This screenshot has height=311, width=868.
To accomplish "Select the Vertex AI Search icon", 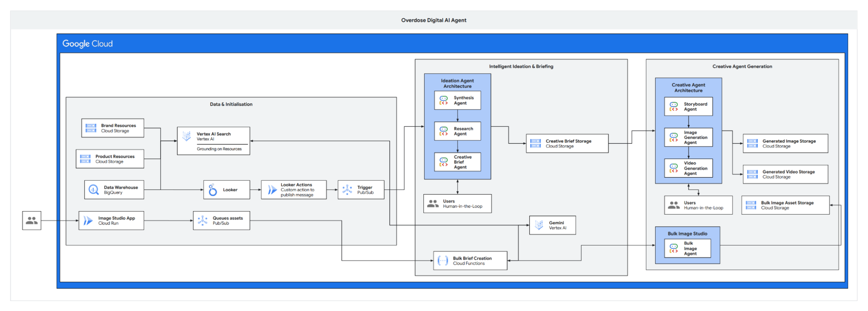I will [187, 136].
